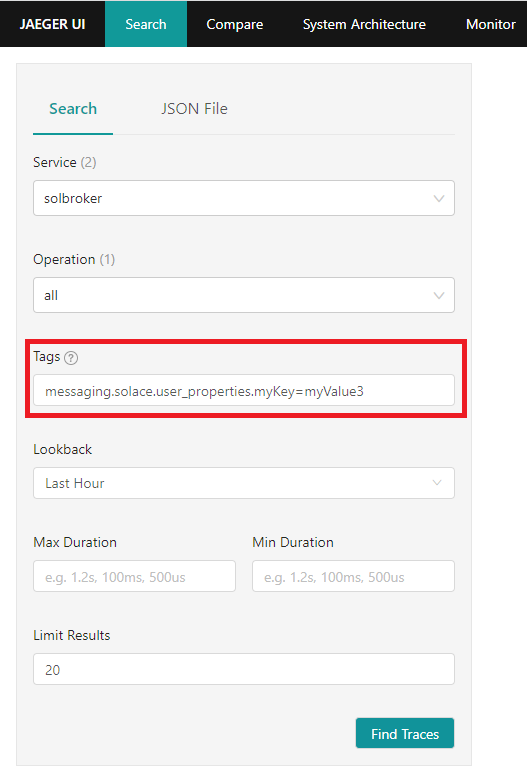Go to System Architecture in navbar

[364, 24]
